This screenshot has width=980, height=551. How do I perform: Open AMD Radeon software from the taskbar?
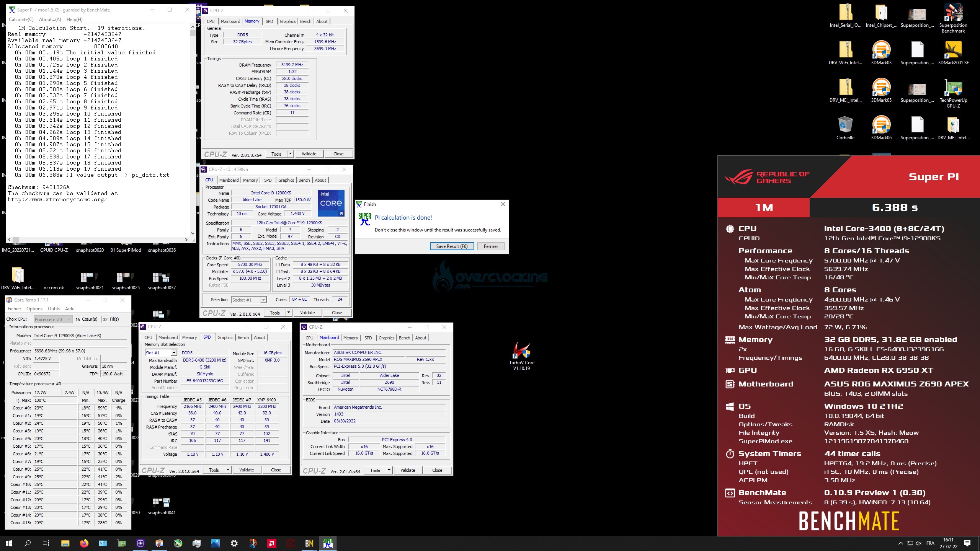tap(271, 543)
